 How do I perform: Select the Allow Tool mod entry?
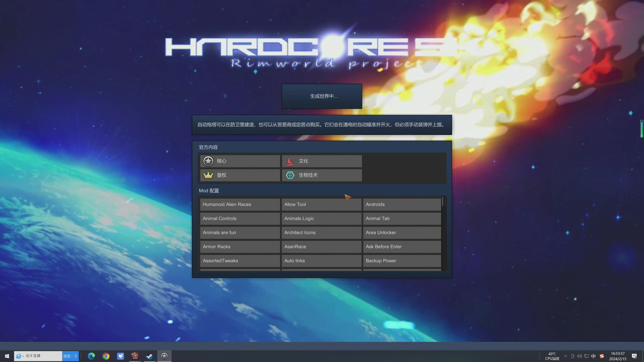tap(321, 204)
